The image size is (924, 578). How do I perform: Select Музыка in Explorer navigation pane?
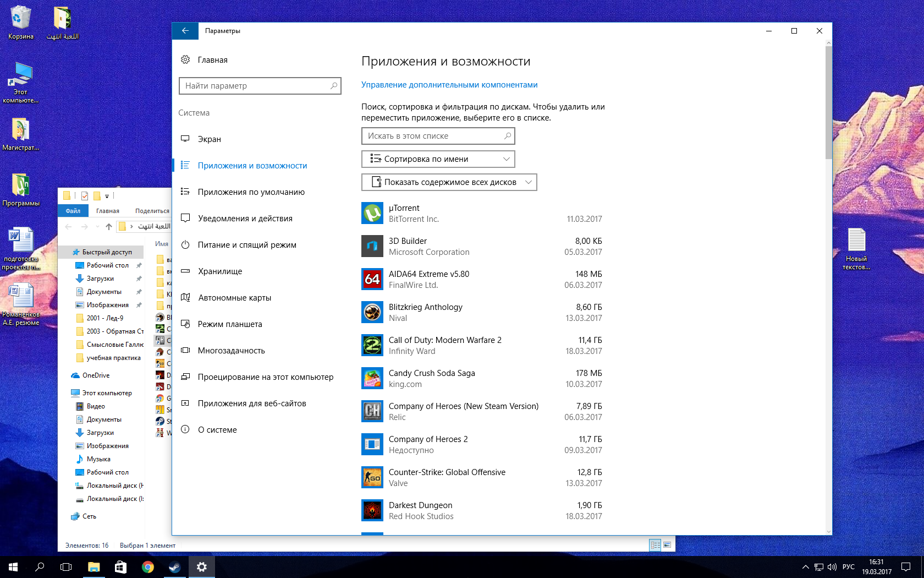click(94, 459)
